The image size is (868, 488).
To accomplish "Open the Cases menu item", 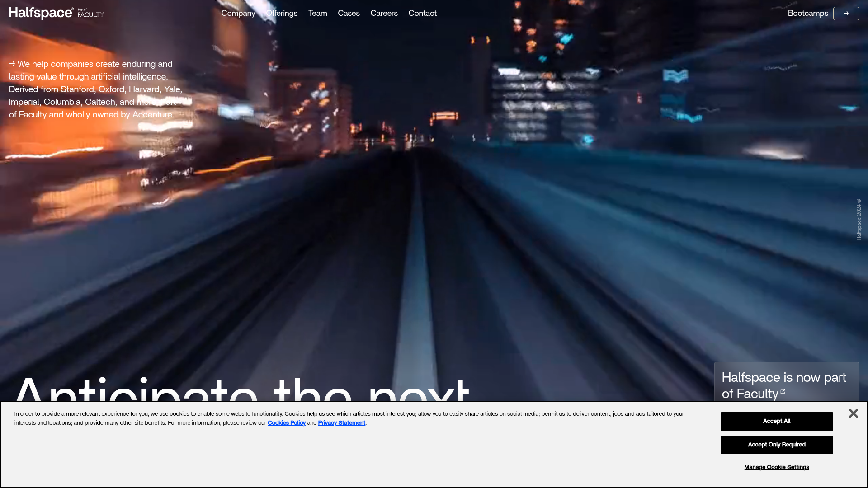I will pyautogui.click(x=349, y=14).
